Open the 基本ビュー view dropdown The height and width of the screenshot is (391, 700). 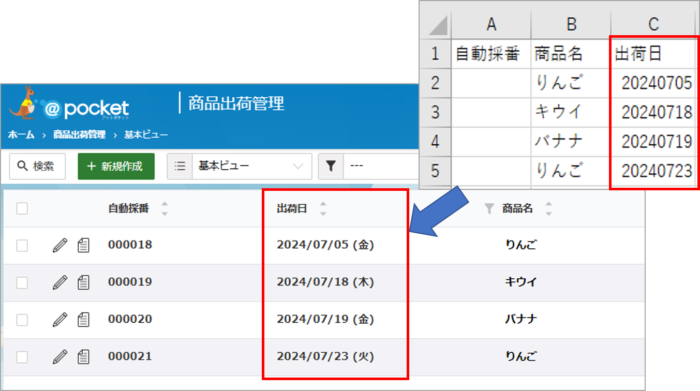pyautogui.click(x=252, y=166)
